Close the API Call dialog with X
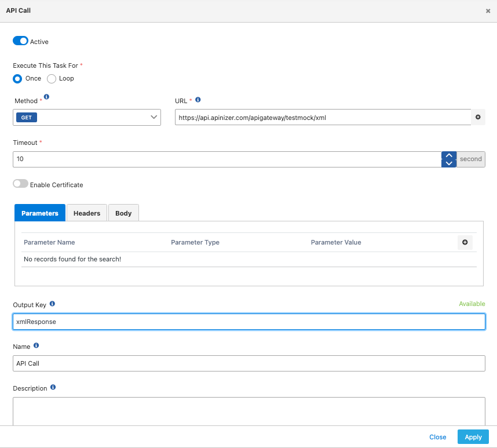The height and width of the screenshot is (448, 497). tap(488, 11)
